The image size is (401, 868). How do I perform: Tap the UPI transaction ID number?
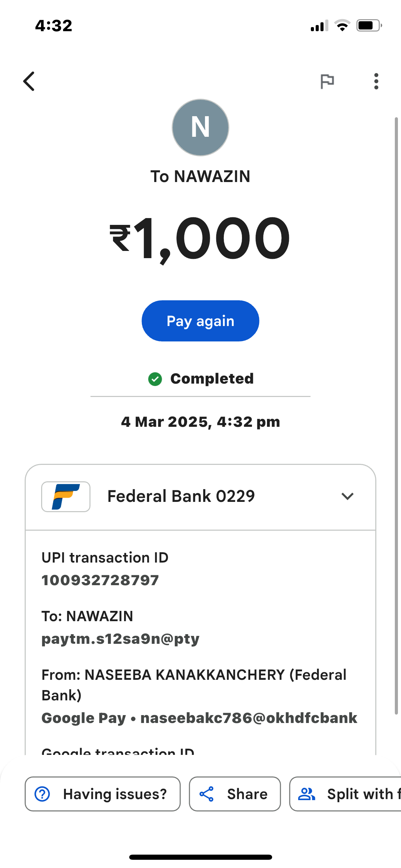click(100, 580)
